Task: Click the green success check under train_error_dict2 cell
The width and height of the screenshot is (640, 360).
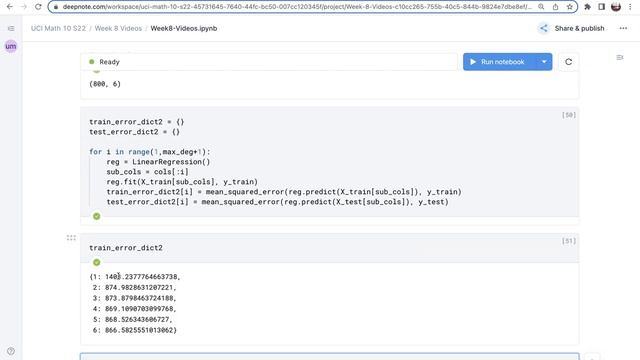Action: click(97, 262)
